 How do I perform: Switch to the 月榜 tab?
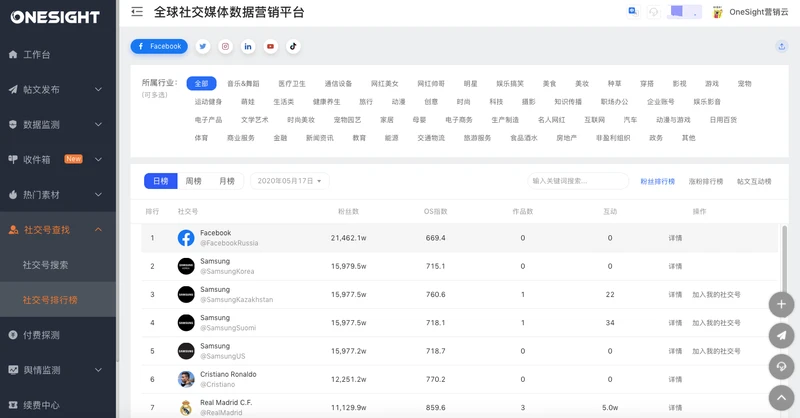(227, 181)
